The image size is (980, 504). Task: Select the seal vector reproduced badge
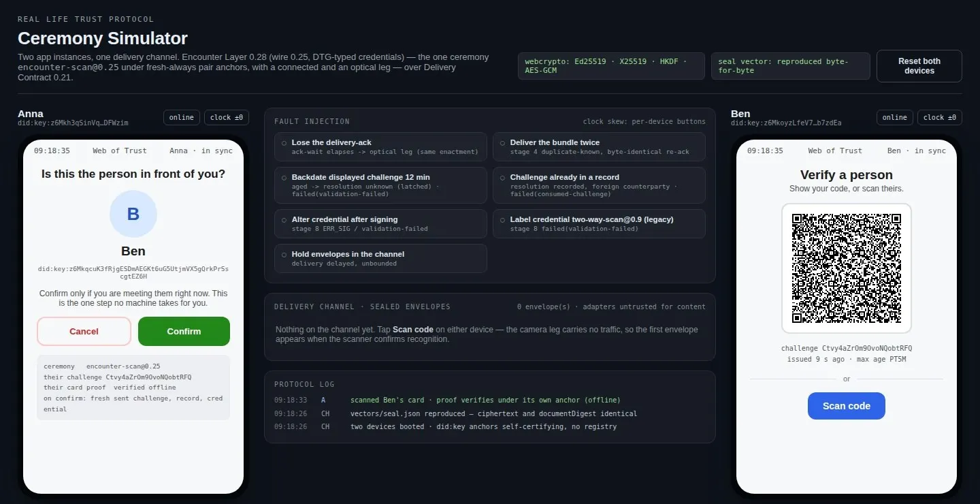pos(790,66)
